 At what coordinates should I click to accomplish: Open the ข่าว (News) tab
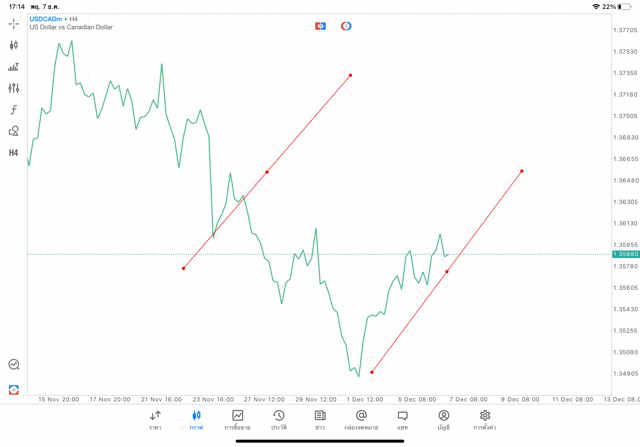320,420
